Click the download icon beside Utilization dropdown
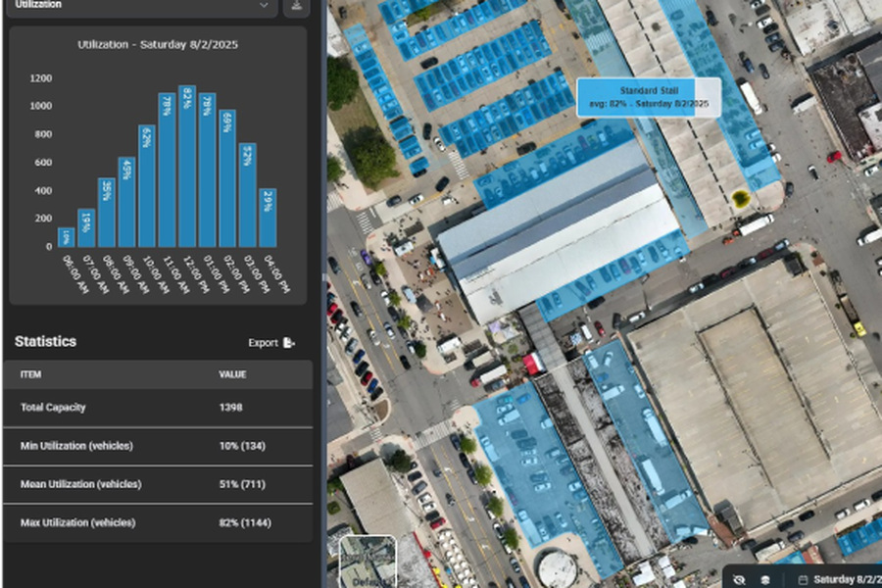 click(x=294, y=6)
